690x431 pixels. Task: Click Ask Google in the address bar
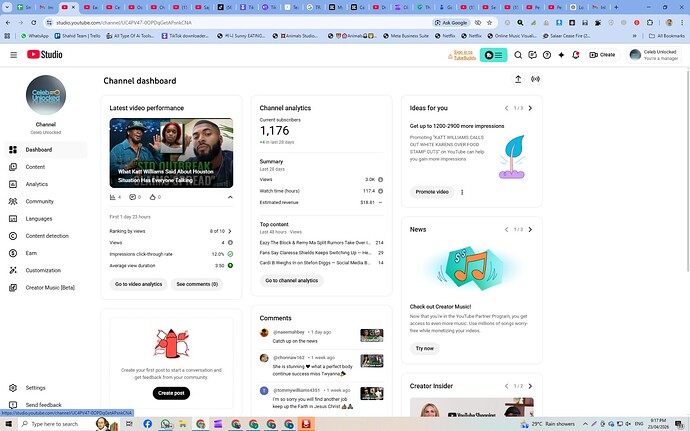tap(451, 22)
